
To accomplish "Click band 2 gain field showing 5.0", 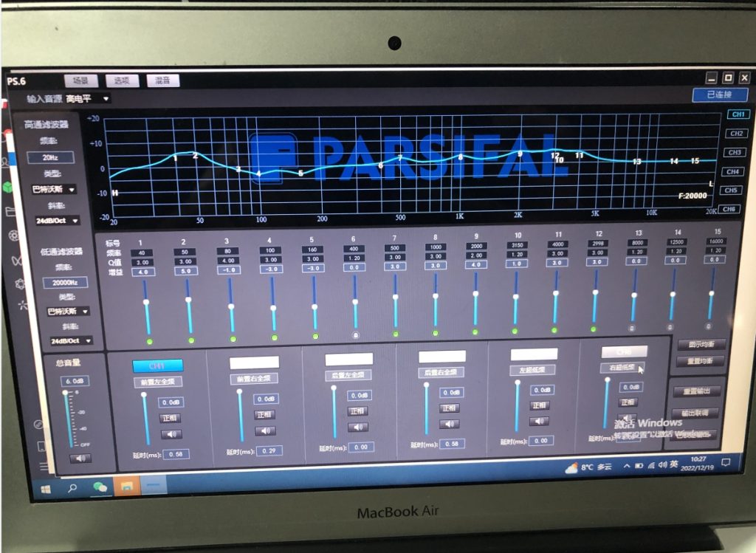I will [185, 271].
